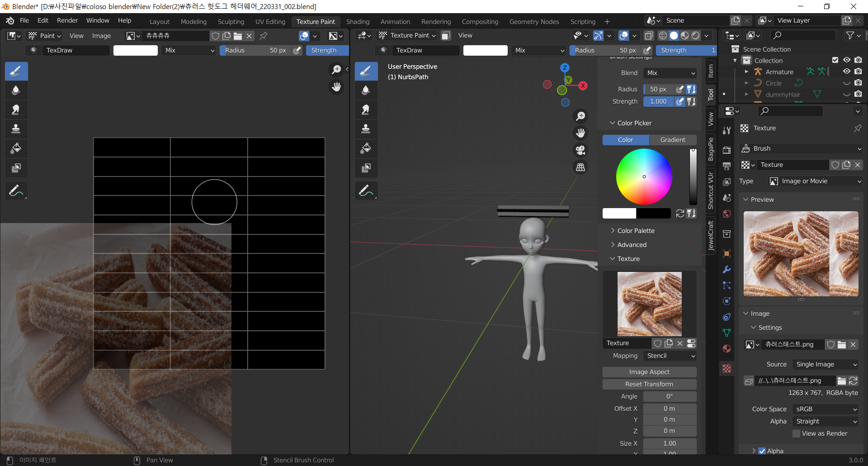Open the Render properties tab icon

coord(726,150)
